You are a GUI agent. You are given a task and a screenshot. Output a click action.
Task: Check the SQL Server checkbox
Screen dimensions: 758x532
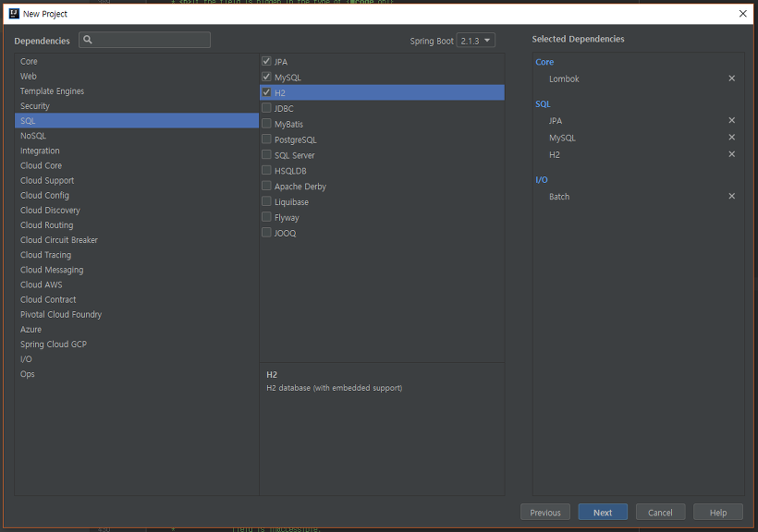266,154
